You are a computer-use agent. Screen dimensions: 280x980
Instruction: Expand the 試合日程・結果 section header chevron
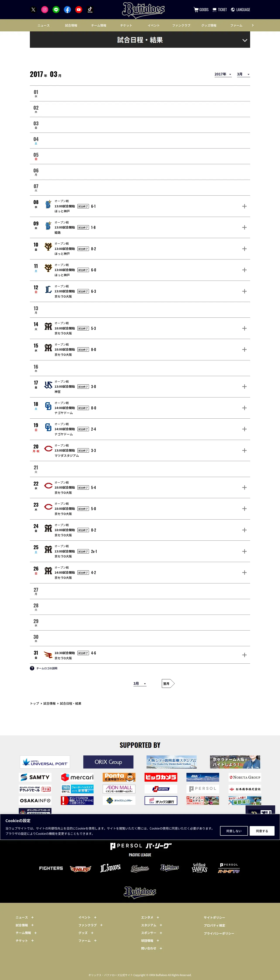245,40
